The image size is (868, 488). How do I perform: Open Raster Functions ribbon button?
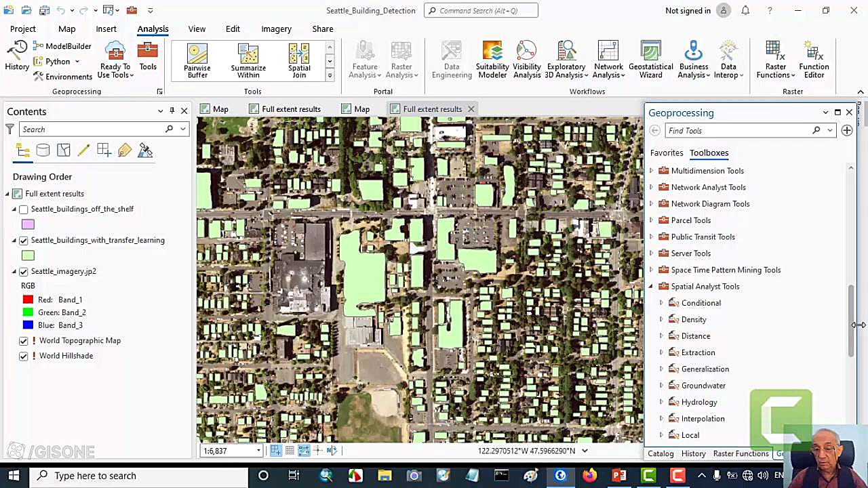coord(775,60)
